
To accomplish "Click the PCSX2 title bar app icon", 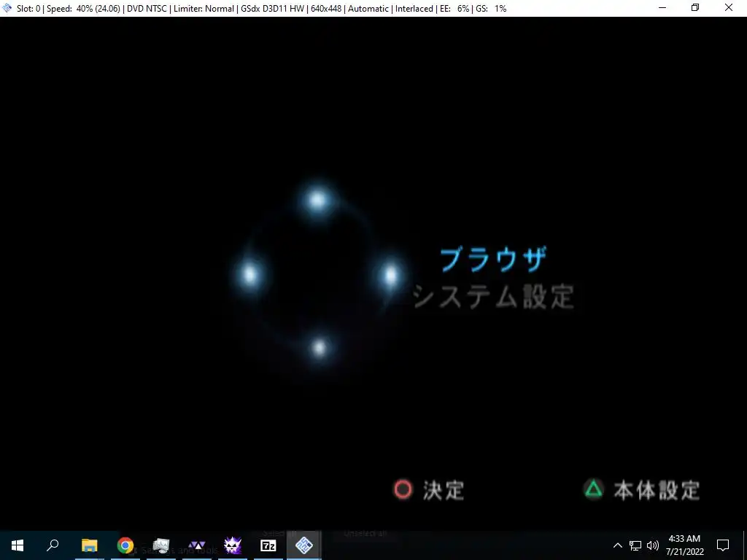I will click(7, 8).
